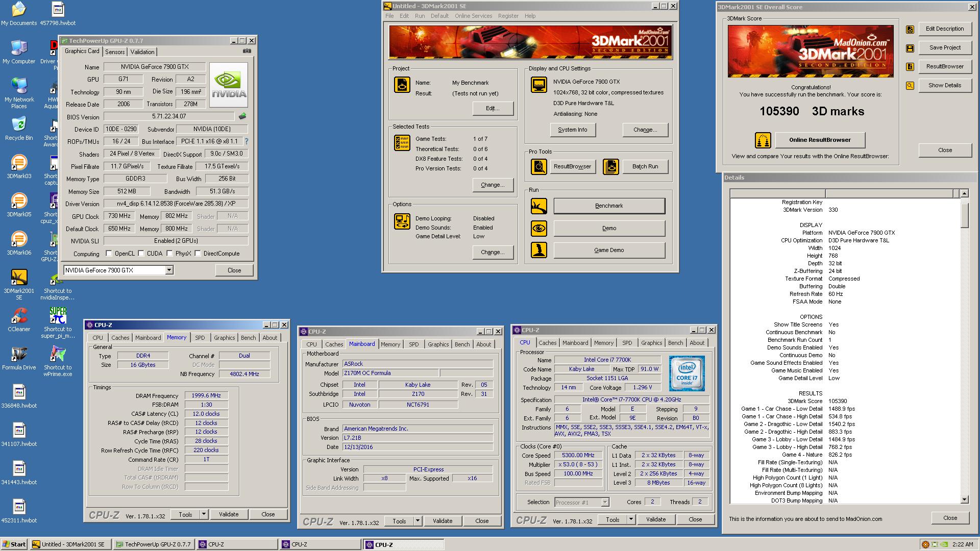Open CCleaner desktop icon
The image size is (980, 551).
(19, 320)
